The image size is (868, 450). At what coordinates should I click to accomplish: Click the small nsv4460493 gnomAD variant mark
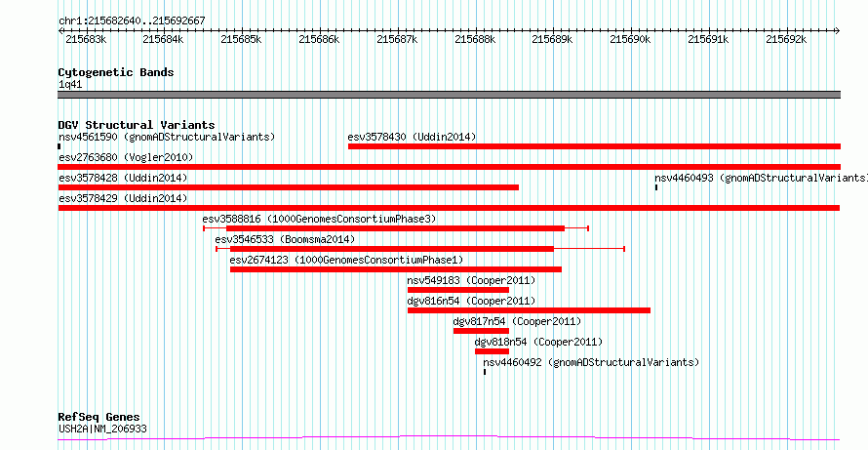(656, 187)
